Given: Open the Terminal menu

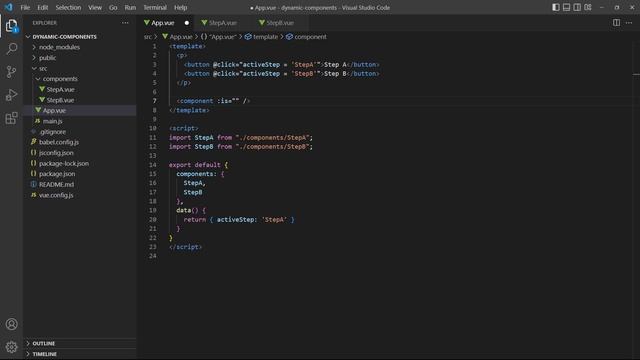Looking at the screenshot, I should [x=155, y=7].
